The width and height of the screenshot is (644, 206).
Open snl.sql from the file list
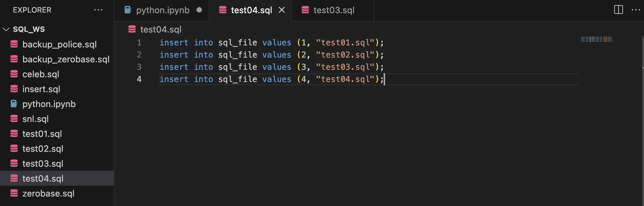click(x=35, y=119)
